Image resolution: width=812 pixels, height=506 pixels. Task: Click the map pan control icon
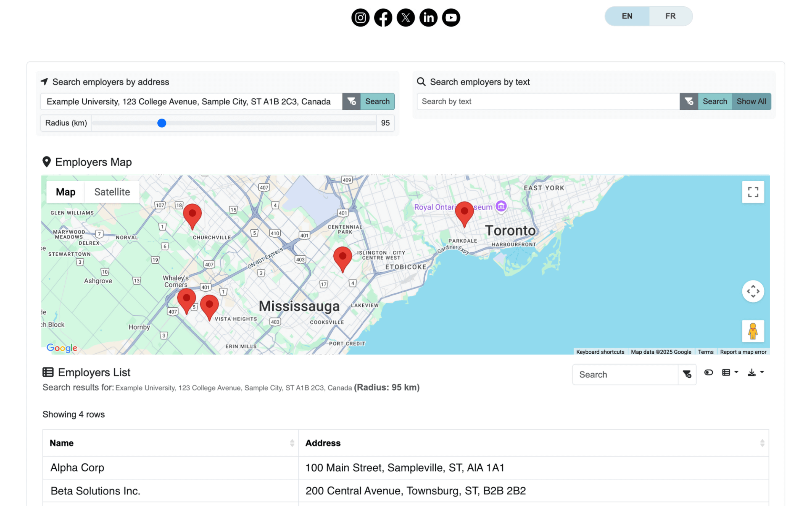[753, 291]
